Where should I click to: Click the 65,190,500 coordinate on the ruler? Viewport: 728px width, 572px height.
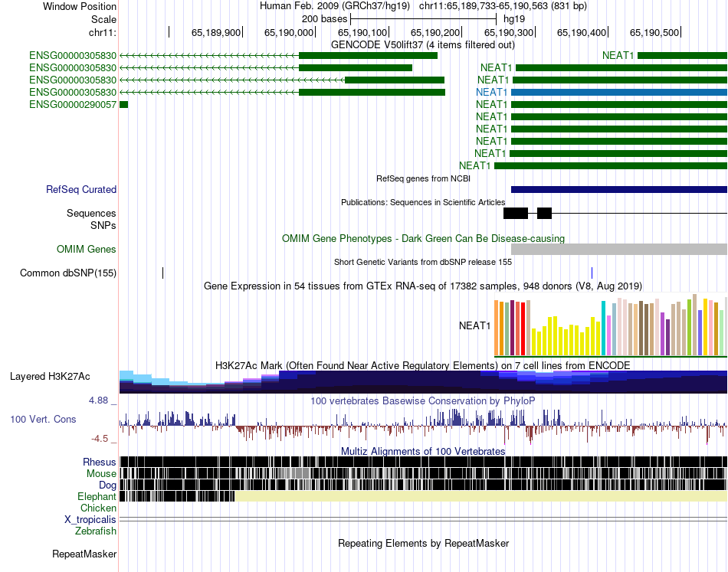coord(654,32)
